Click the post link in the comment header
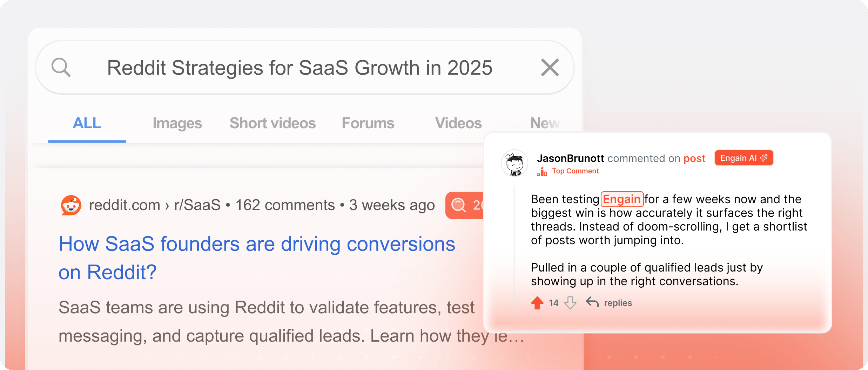Screen dimensions: 868x370 (695, 158)
